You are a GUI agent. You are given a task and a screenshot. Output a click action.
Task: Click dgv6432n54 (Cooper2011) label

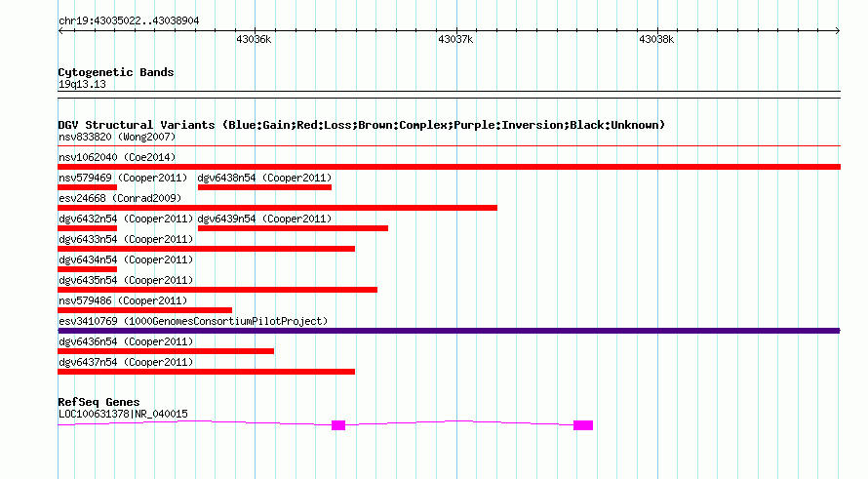(x=126, y=219)
